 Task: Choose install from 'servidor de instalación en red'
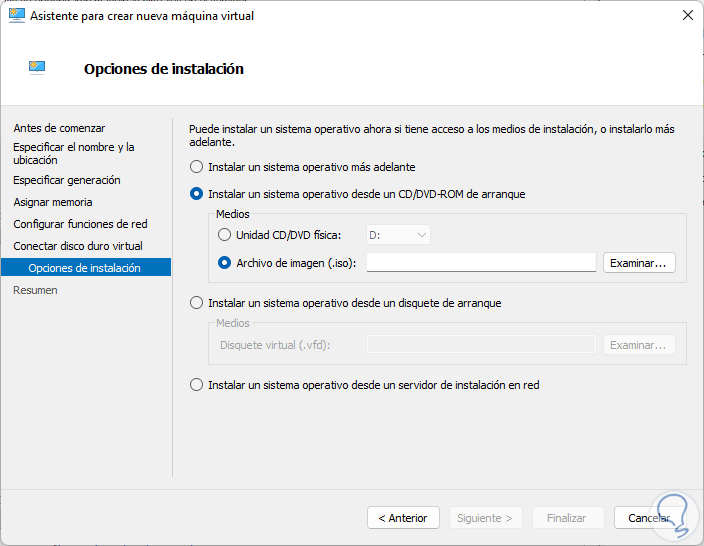pyautogui.click(x=197, y=384)
